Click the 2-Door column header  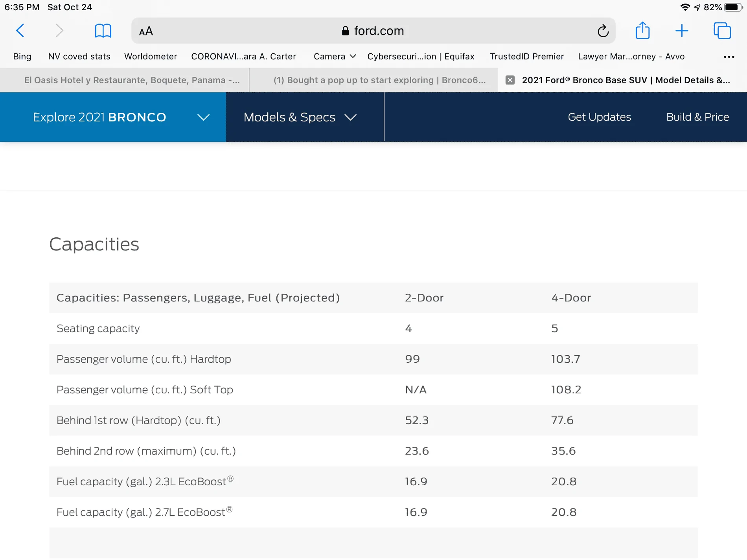(424, 298)
